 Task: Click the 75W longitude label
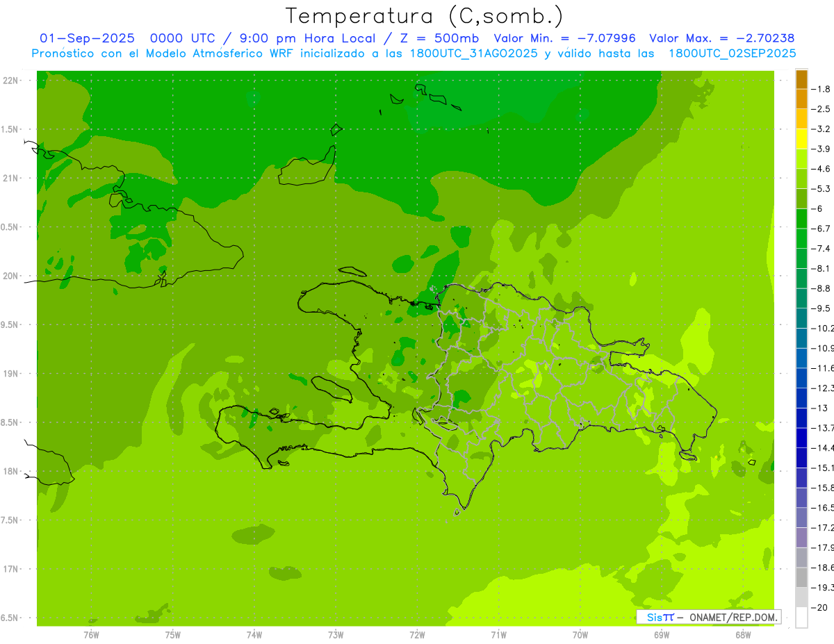click(172, 634)
